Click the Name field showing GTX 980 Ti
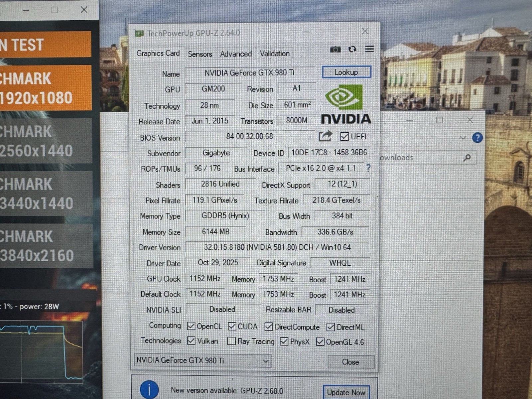 tap(250, 73)
